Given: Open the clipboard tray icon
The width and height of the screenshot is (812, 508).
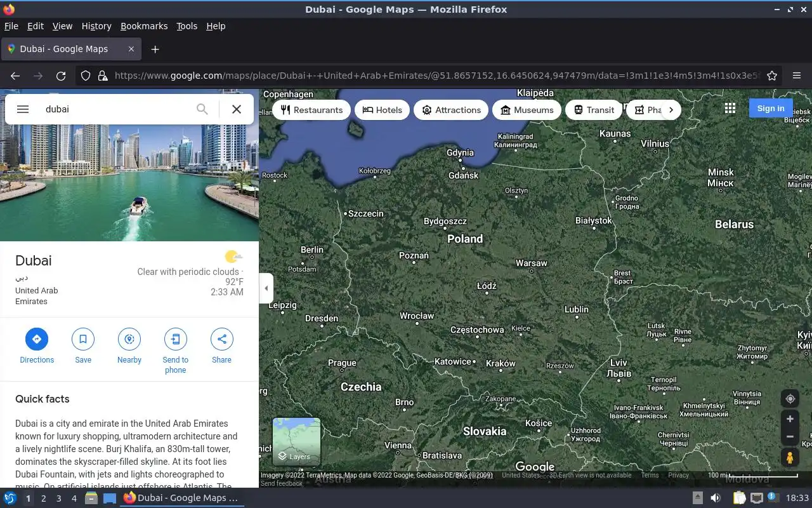Looking at the screenshot, I should pos(739,498).
